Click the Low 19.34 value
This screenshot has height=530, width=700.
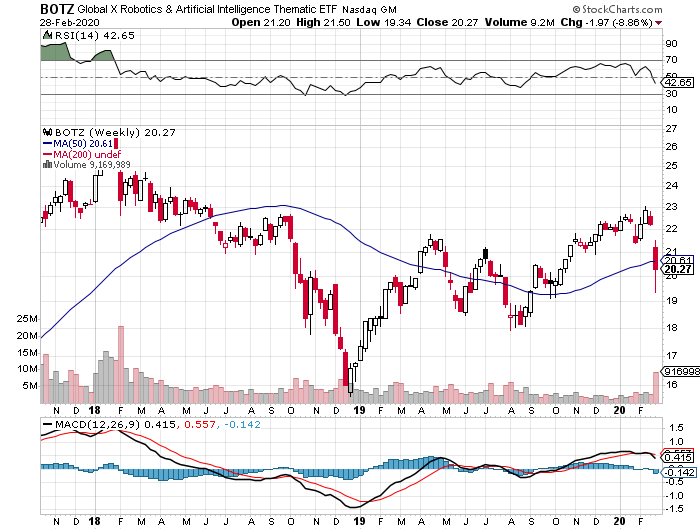383,22
